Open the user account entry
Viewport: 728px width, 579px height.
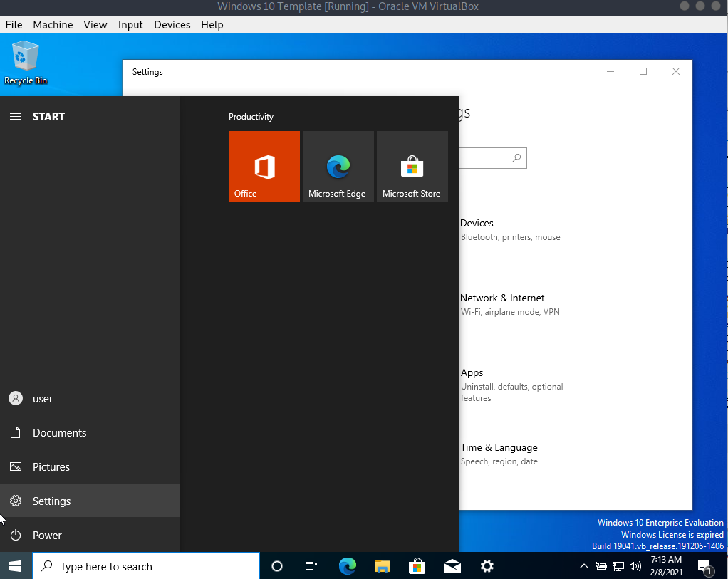coord(90,398)
